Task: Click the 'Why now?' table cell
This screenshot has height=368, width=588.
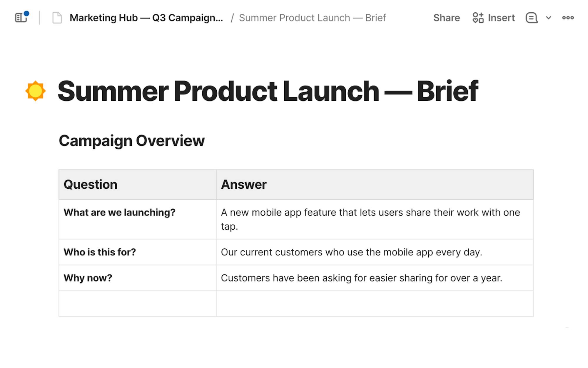Action: [x=137, y=278]
